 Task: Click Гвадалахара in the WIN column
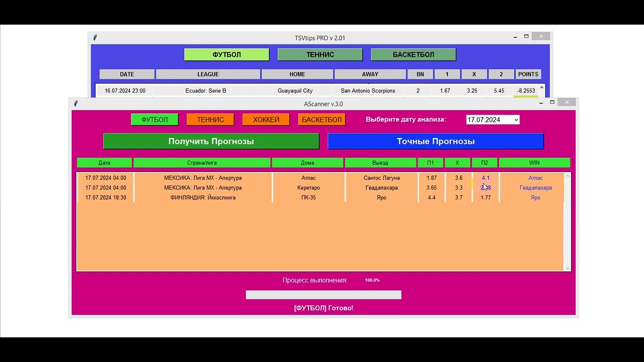click(535, 188)
